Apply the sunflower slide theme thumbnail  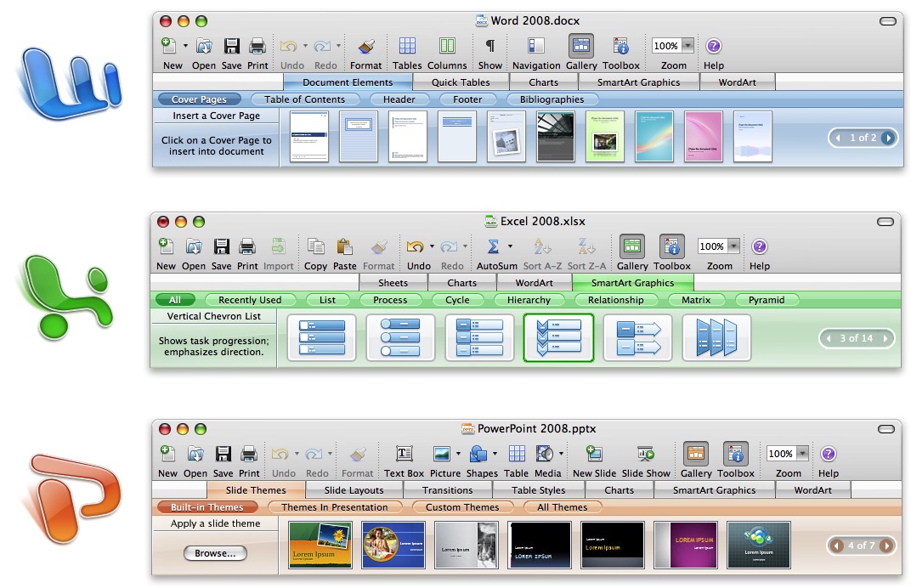[x=320, y=545]
